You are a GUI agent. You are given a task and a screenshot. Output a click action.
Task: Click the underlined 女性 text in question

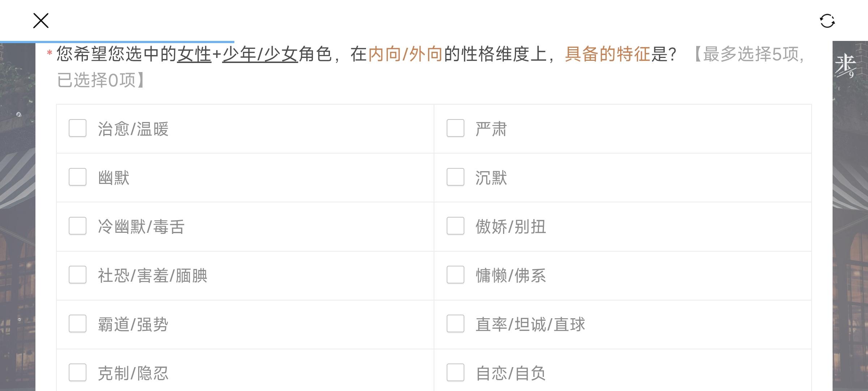click(194, 54)
